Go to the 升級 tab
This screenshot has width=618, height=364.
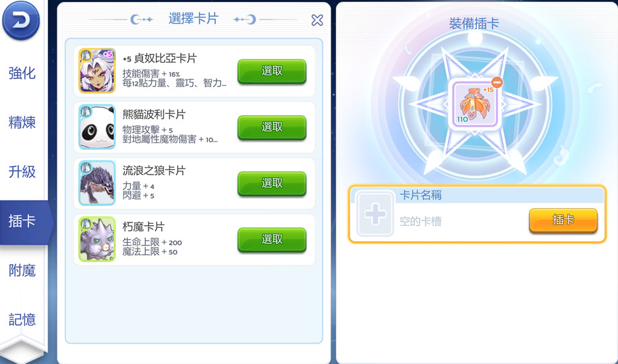coord(22,171)
